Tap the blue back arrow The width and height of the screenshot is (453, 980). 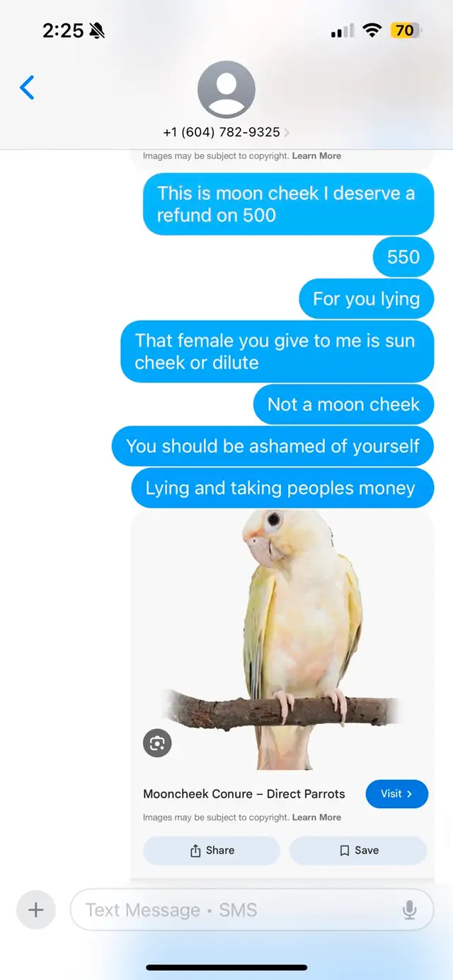tap(27, 88)
